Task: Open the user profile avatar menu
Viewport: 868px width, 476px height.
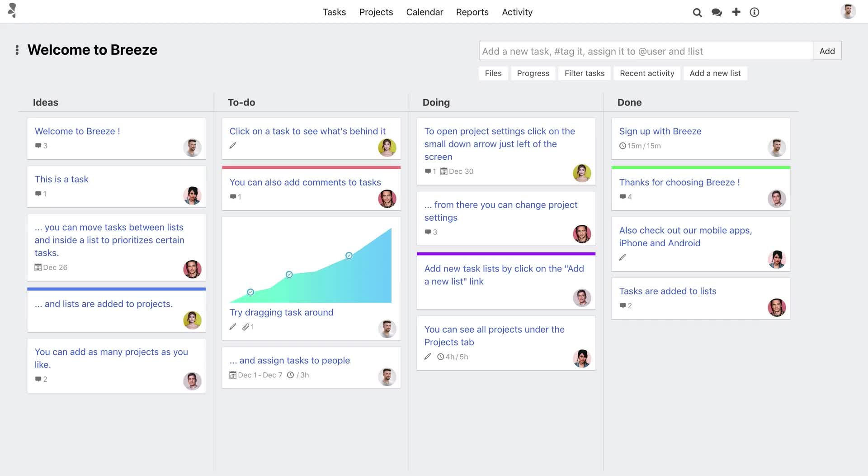Action: point(848,11)
